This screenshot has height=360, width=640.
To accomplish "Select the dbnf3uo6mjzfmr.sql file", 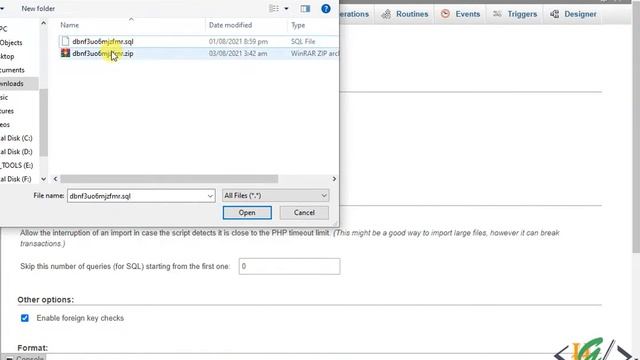I will (x=103, y=41).
